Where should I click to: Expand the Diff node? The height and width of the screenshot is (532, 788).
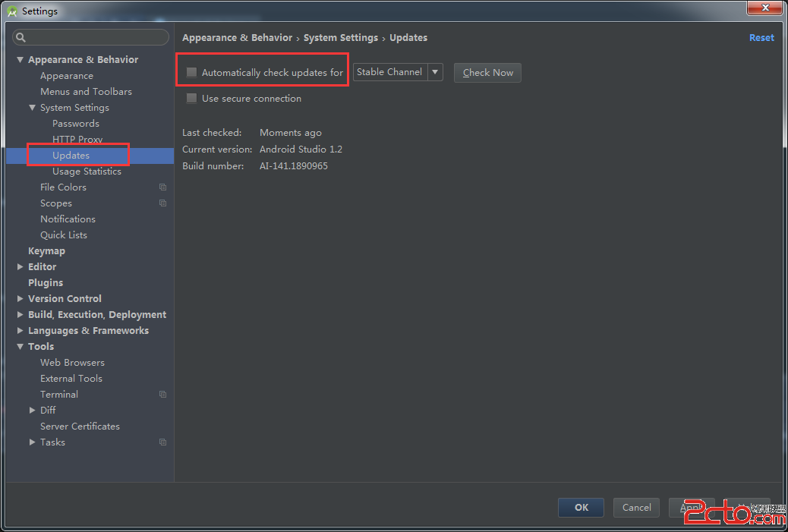coord(32,411)
